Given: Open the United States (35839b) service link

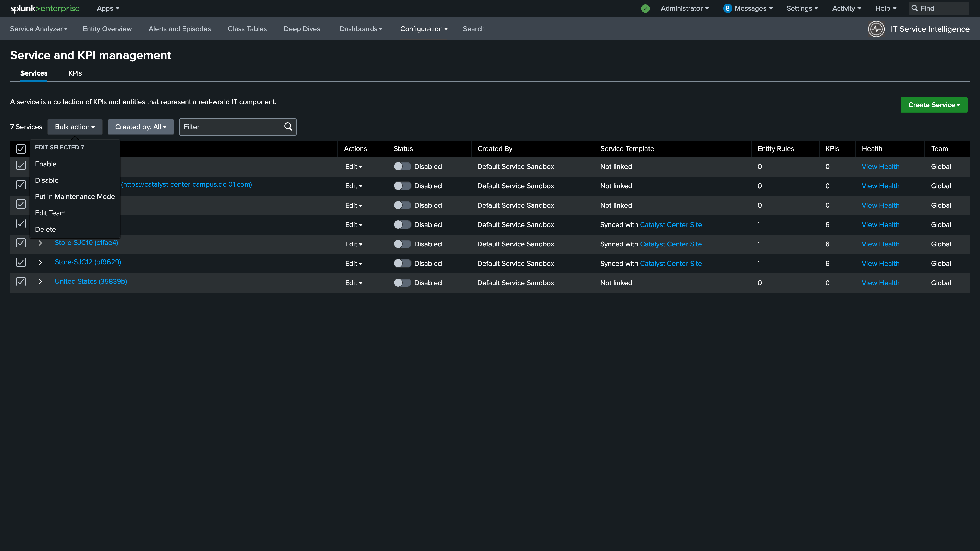Looking at the screenshot, I should 91,281.
